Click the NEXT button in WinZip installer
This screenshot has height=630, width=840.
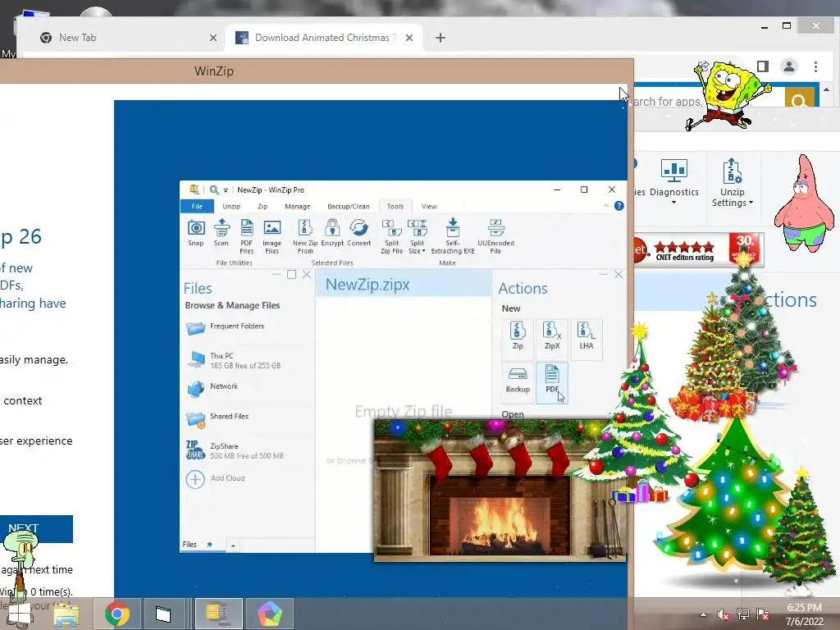[x=36, y=529]
